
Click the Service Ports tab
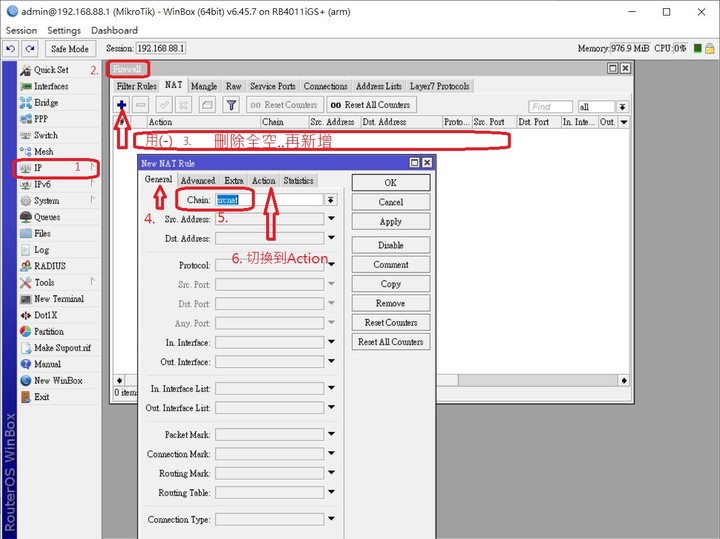click(x=273, y=86)
